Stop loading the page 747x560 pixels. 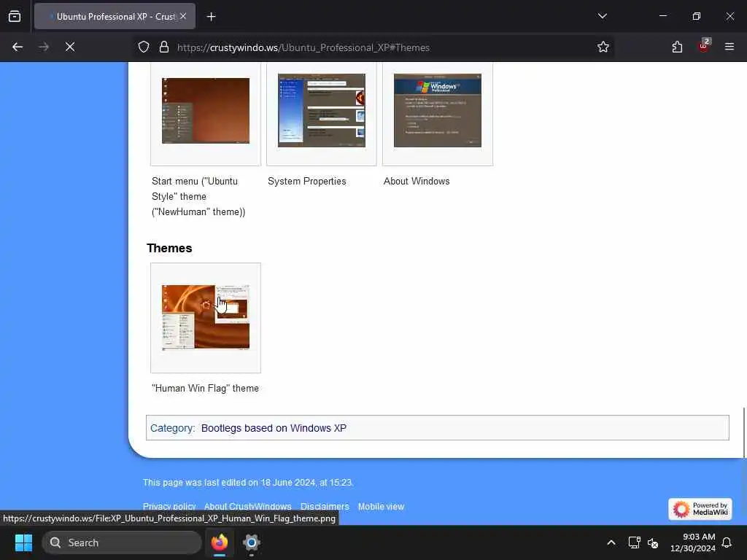(70, 47)
